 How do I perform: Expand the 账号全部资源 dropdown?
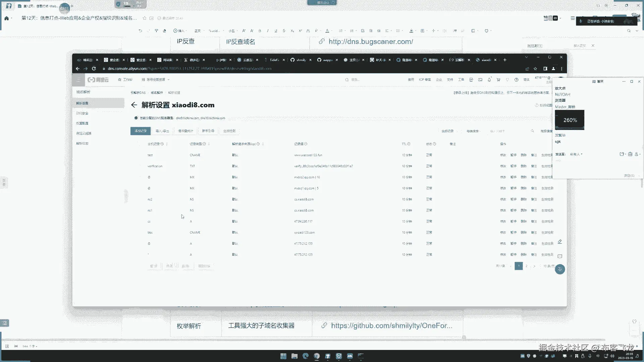(156, 80)
